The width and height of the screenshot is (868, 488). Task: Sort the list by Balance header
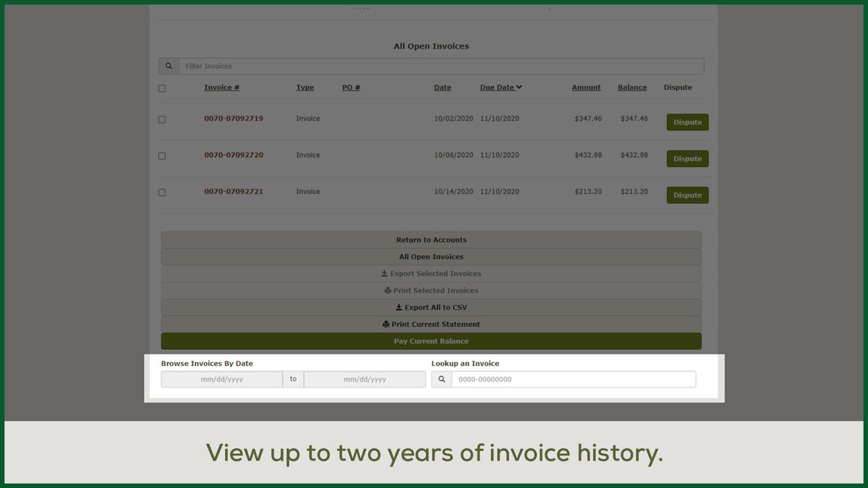pyautogui.click(x=631, y=87)
